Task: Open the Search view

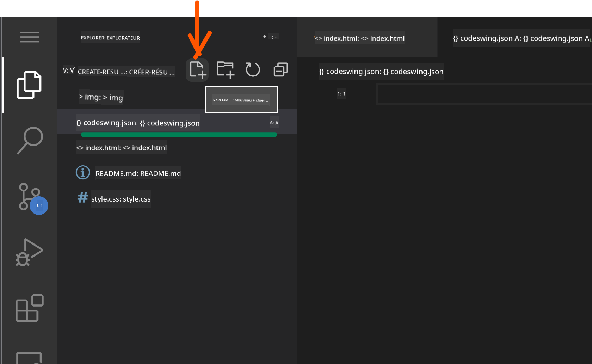Action: pos(30,140)
